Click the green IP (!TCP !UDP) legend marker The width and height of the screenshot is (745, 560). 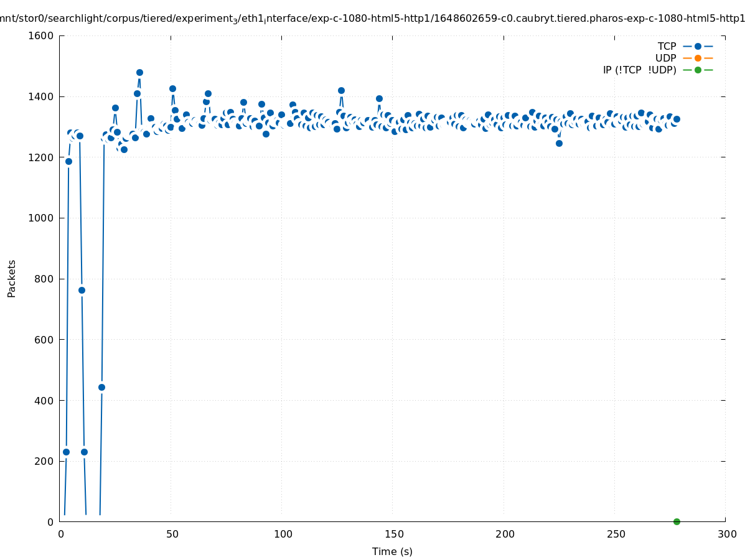[698, 70]
